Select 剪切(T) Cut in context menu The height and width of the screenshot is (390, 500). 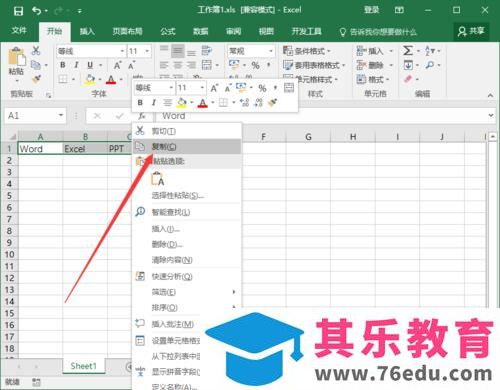(x=187, y=131)
